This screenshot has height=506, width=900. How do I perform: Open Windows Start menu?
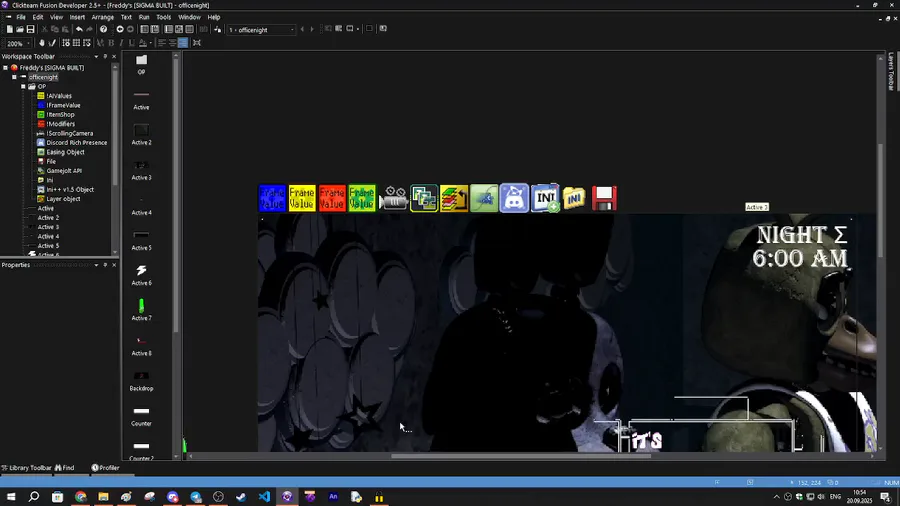pos(11,497)
